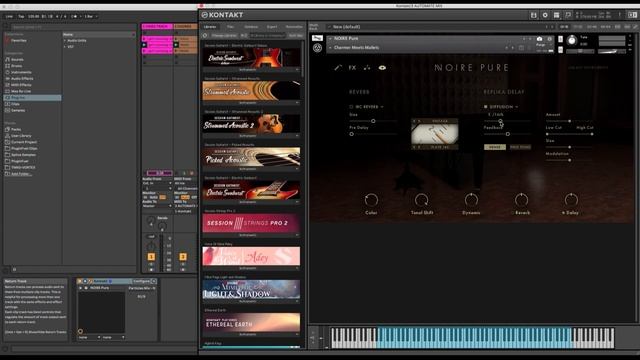Collapse Noire Pure instrument header arrow

point(330,39)
